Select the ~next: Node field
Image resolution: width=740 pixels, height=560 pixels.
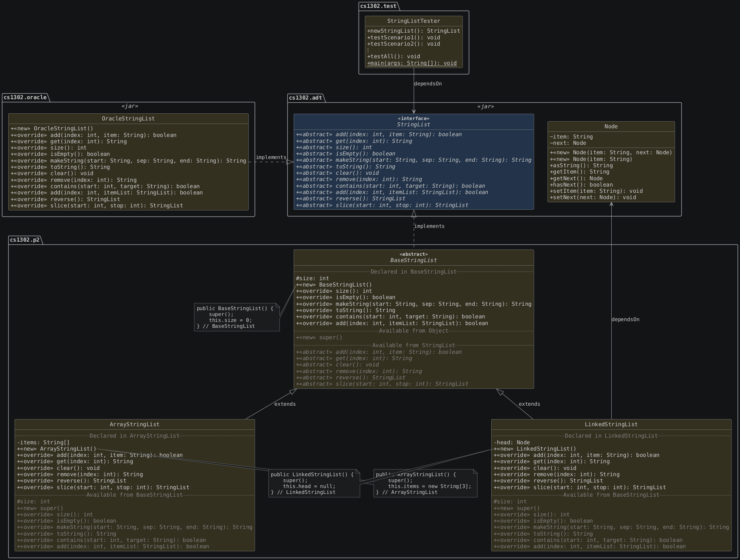(568, 143)
